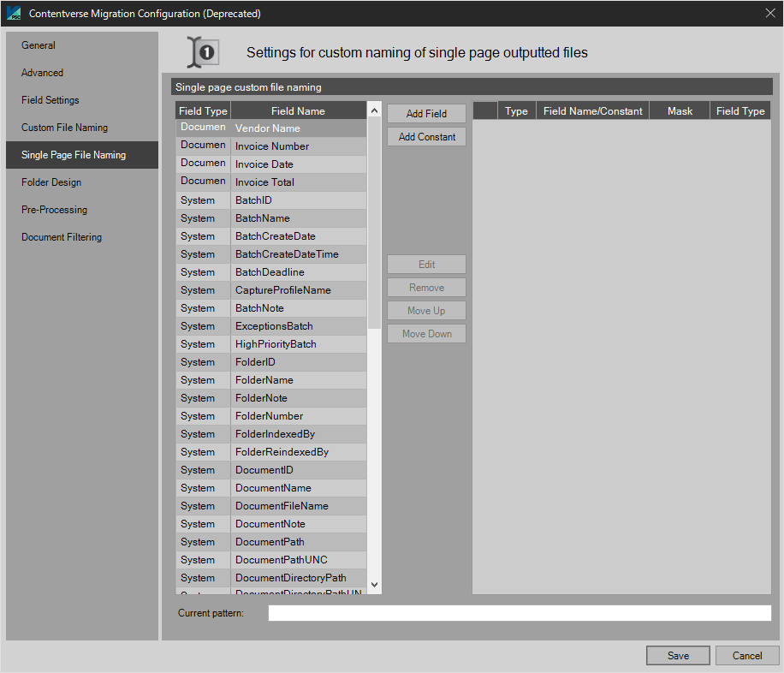Select the BatchNote system field
This screenshot has width=784, height=673.
click(x=271, y=308)
